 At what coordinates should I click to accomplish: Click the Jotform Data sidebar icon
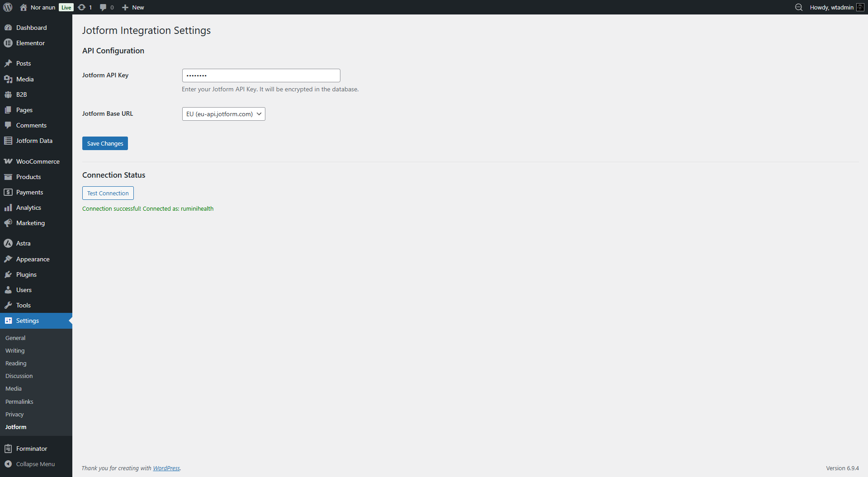[x=8, y=141]
